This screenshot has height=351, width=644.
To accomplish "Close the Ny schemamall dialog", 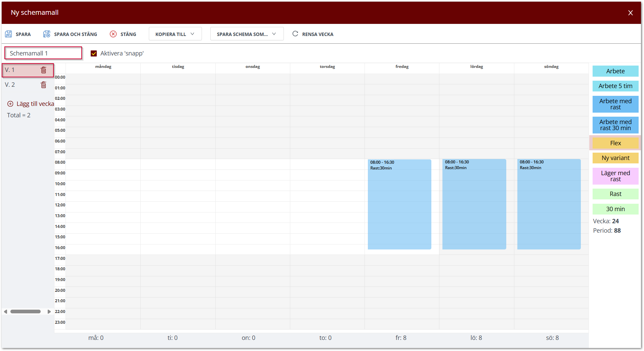I will [x=630, y=13].
